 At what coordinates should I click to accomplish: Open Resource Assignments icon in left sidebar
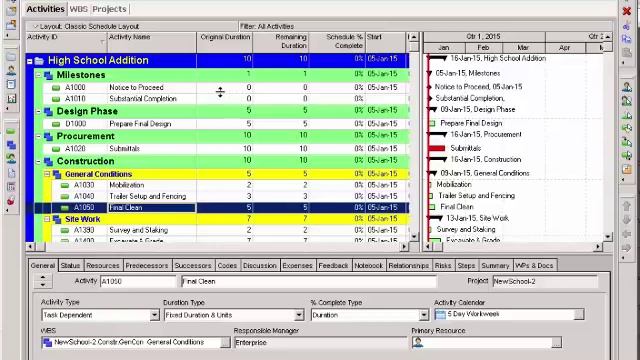pyautogui.click(x=11, y=159)
